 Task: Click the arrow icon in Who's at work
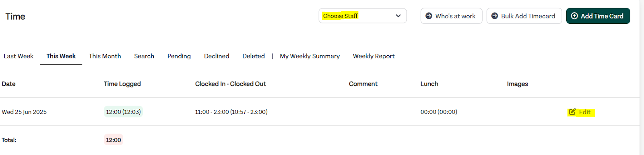429,16
